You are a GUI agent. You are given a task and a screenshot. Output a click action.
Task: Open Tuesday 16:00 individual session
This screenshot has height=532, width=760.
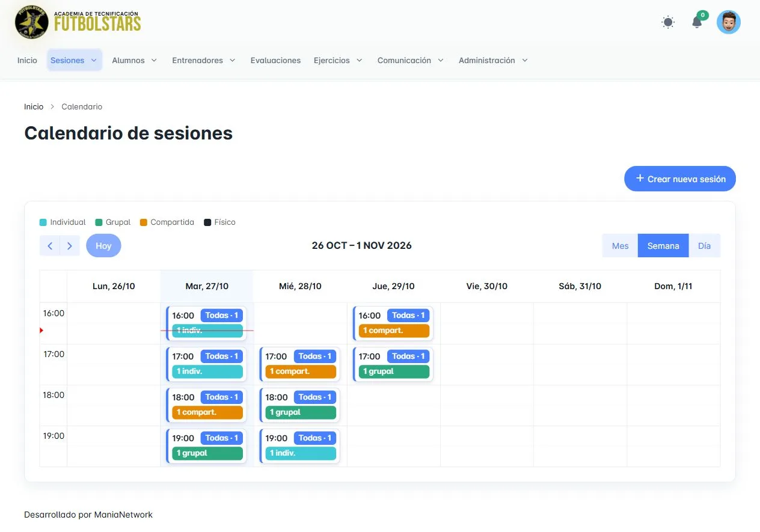(206, 323)
